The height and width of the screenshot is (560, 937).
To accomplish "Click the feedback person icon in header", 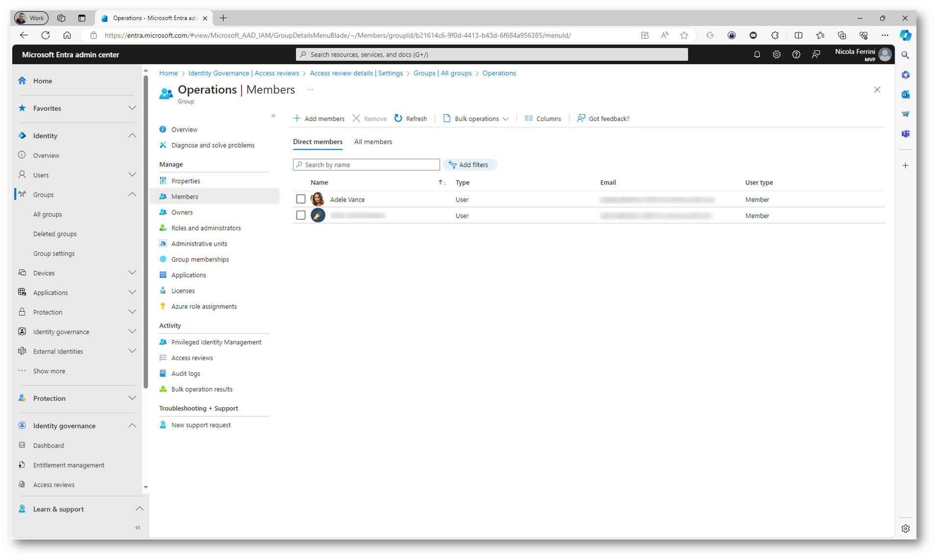I will (816, 54).
